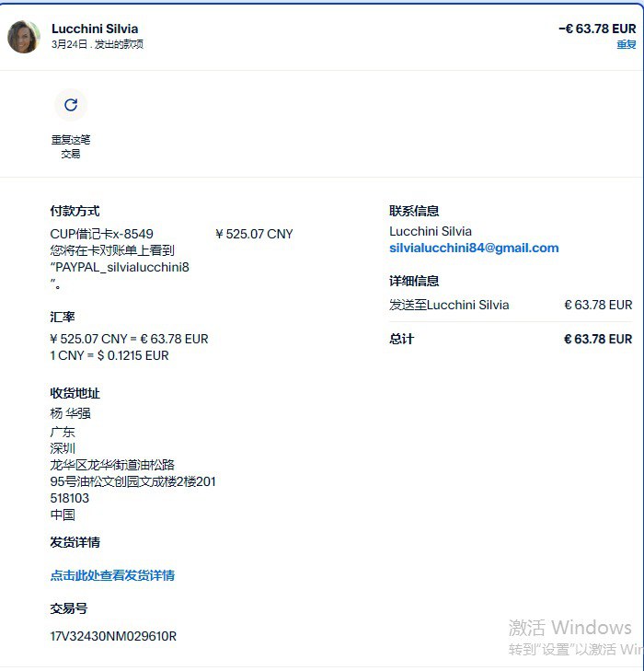Click the ¥ 525.07 CNY payment amount
Screen dimensions: 644x671
coord(254,234)
